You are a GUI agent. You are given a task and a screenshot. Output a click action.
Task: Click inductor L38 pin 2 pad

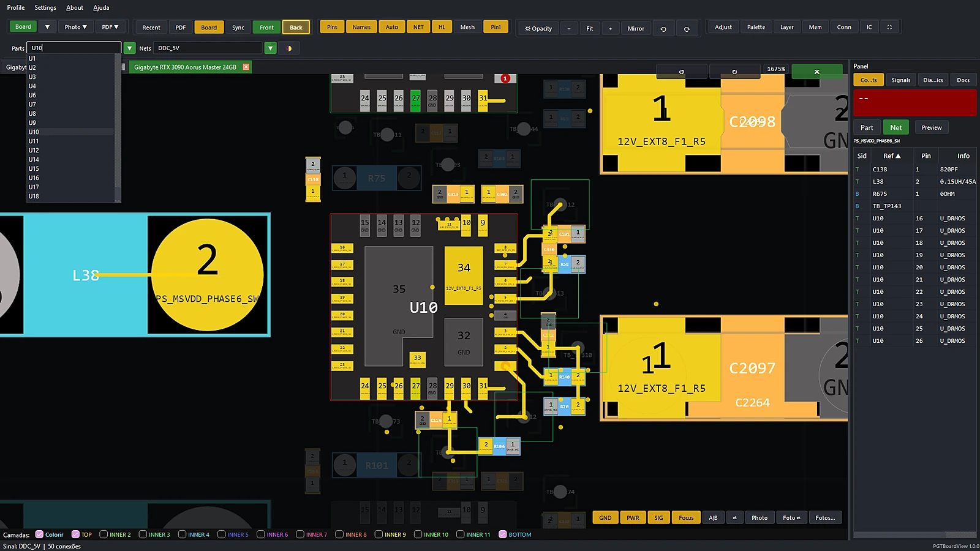208,274
